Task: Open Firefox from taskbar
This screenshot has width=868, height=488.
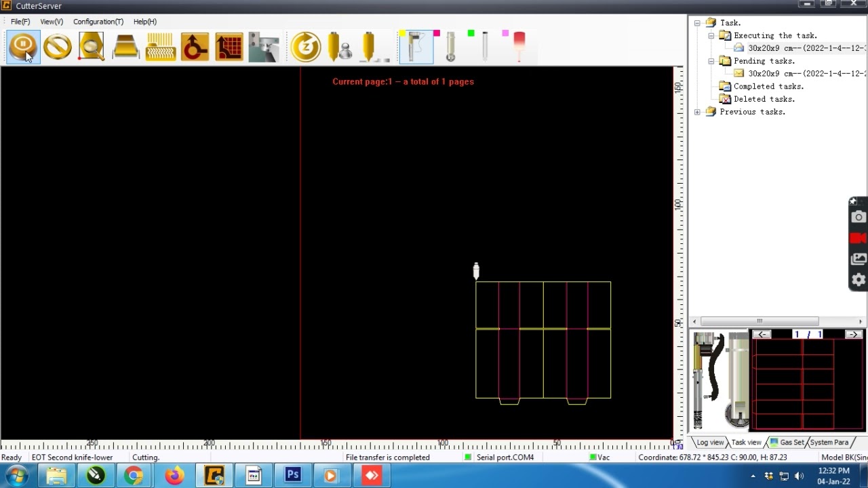Action: (174, 476)
